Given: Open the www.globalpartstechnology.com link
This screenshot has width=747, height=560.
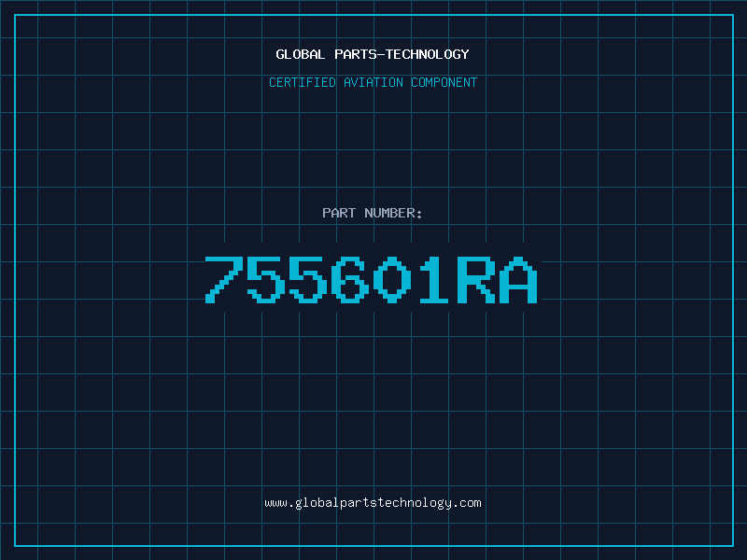Looking at the screenshot, I should point(373,503).
